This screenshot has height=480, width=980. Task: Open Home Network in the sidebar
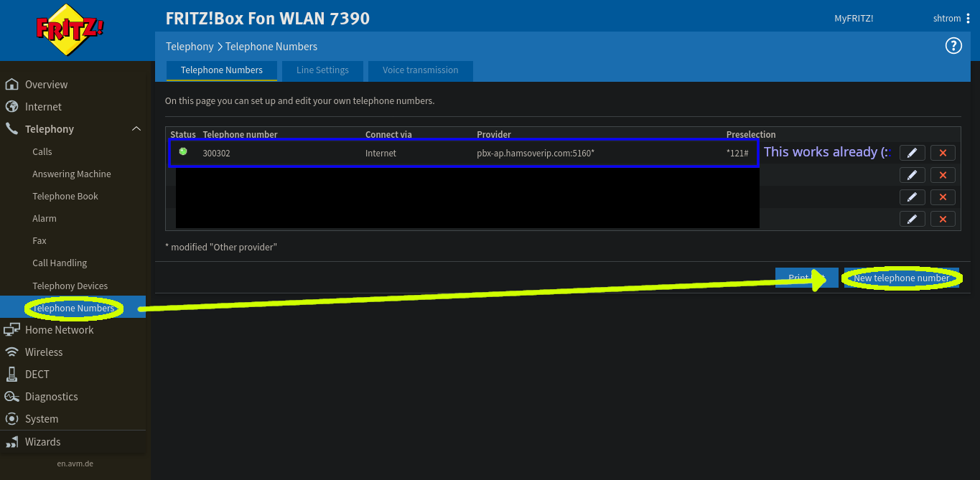coord(59,330)
